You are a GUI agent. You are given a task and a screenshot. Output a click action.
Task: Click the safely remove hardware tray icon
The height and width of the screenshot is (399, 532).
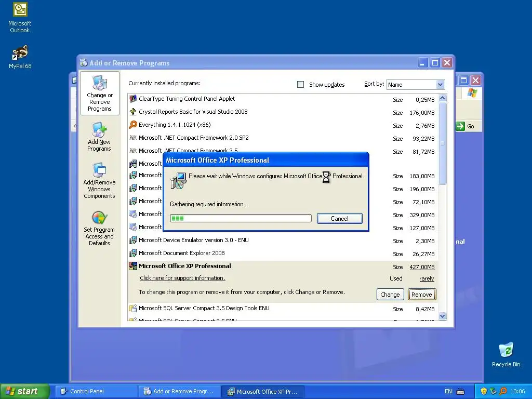click(x=494, y=391)
